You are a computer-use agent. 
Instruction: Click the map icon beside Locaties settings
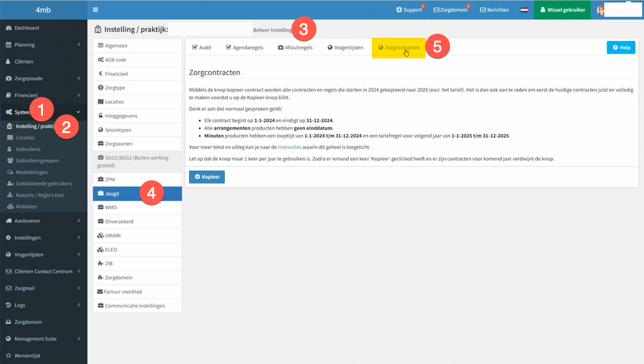(x=101, y=102)
